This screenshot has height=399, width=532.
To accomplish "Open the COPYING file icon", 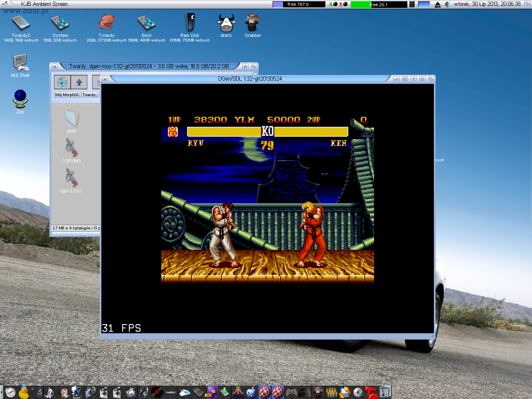I will 71,148.
